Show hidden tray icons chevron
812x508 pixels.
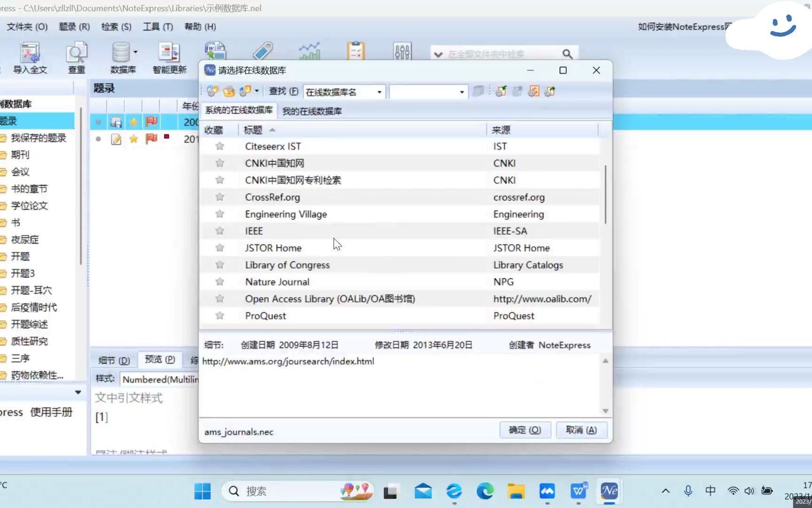(x=665, y=491)
